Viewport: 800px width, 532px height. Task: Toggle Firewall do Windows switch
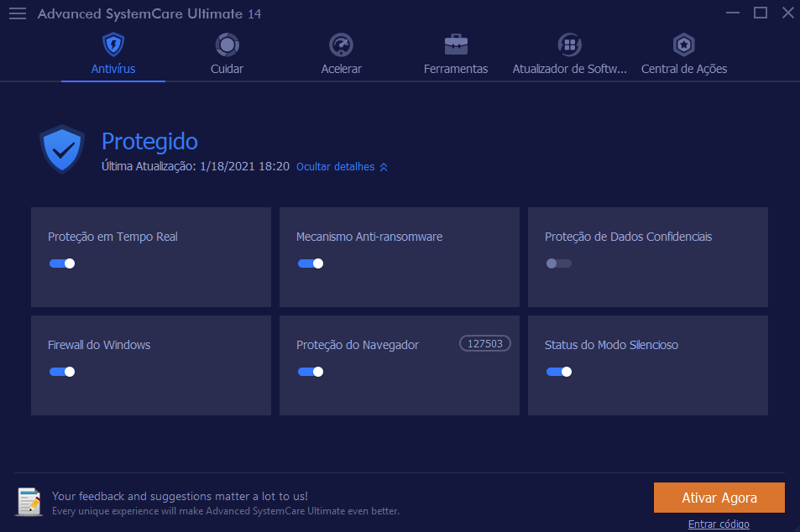point(62,372)
